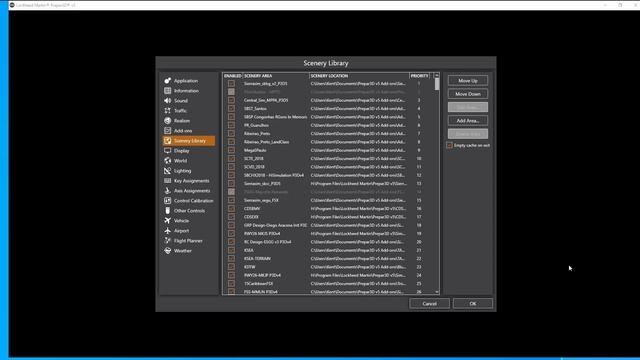Select the RC Design scenery area row
640x360 pixels.
[331, 242]
